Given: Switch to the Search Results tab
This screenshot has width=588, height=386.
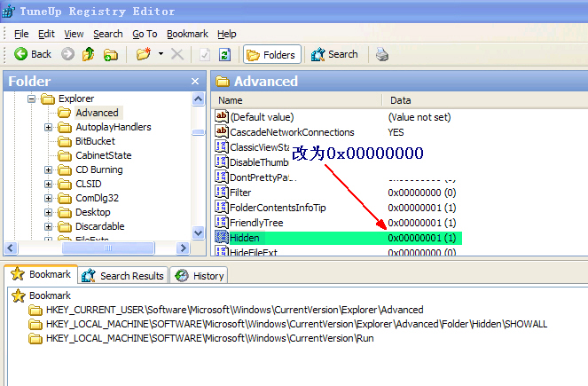Looking at the screenshot, I should 123,276.
